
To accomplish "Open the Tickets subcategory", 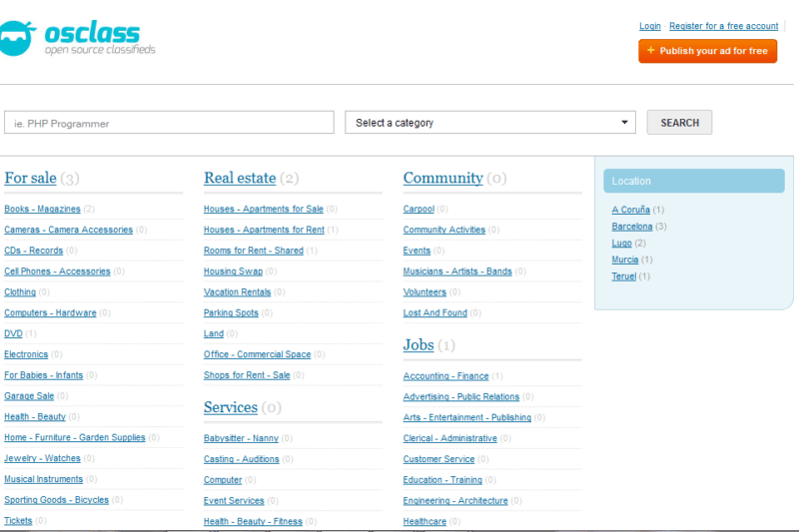I will (x=18, y=521).
